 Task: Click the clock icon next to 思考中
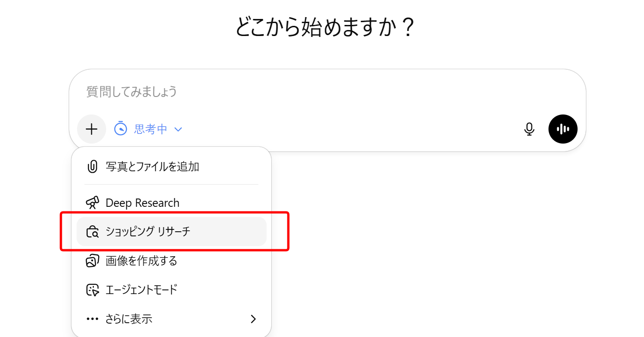pyautogui.click(x=121, y=129)
